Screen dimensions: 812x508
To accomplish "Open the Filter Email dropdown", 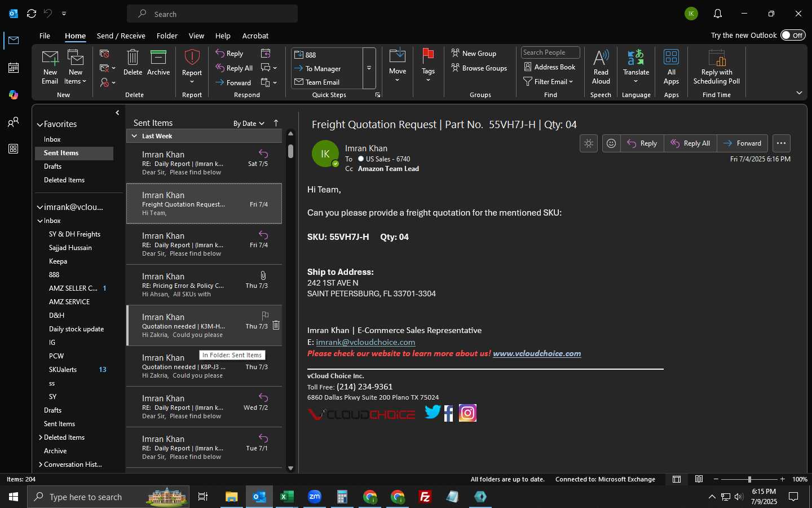I will click(548, 81).
